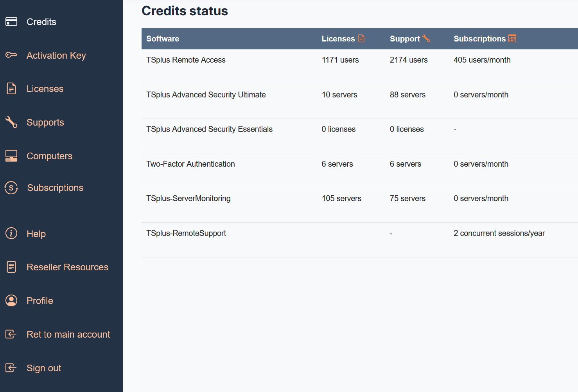This screenshot has width=578, height=392.
Task: Open the Activation Key page
Action: (x=56, y=56)
